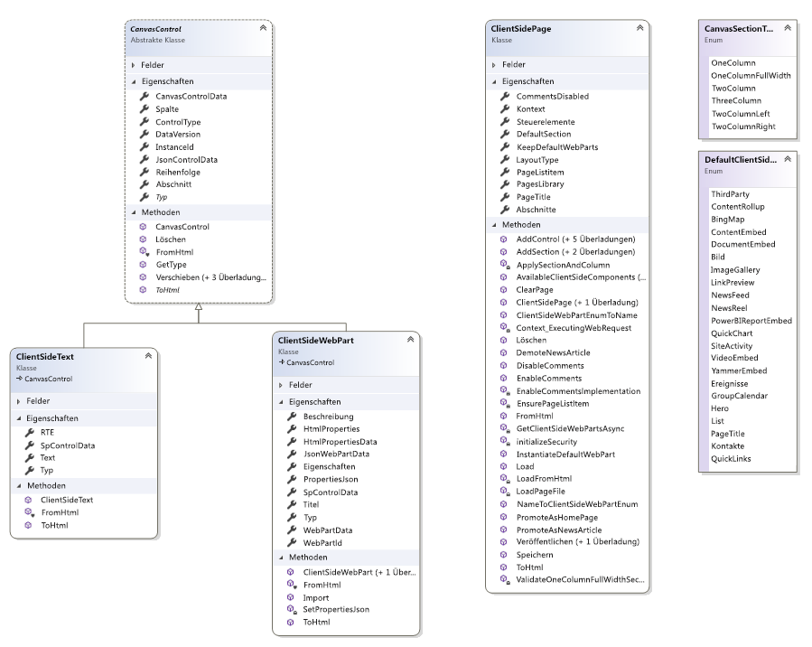This screenshot has width=812, height=647.
Task: Collapse the ClientSideText class chevron
Action: point(148,357)
